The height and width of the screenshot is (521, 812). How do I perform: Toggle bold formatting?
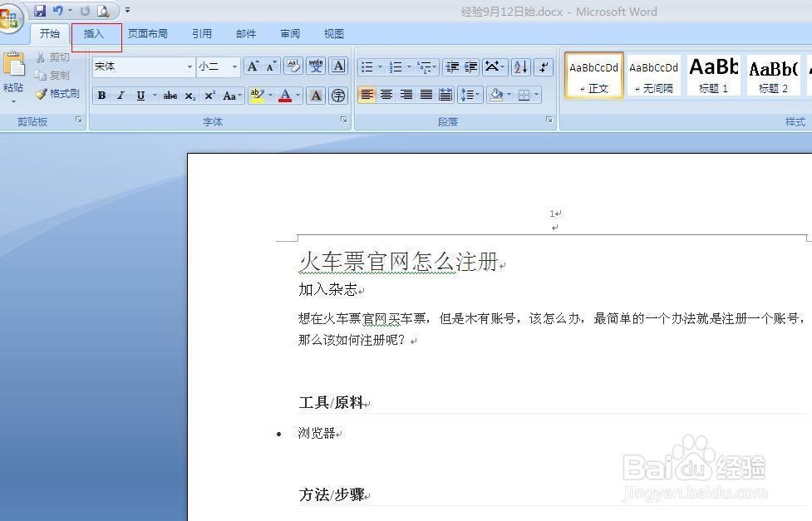[101, 95]
